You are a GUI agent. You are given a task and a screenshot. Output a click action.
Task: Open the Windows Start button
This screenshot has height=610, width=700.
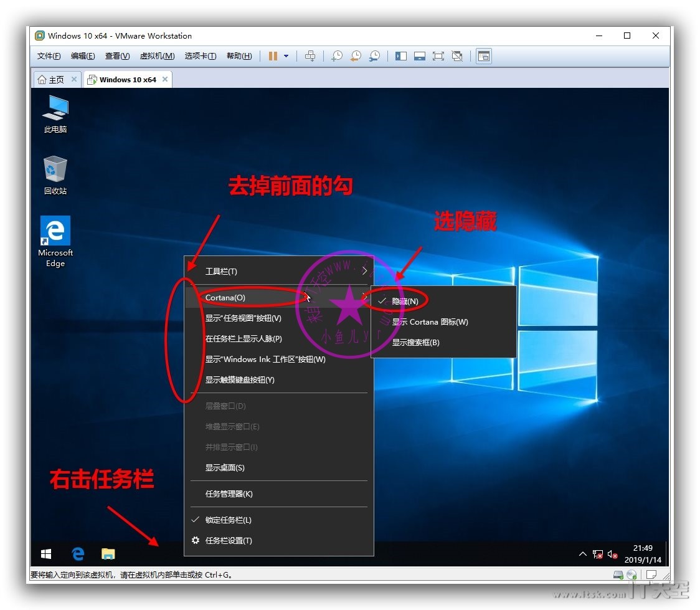[x=46, y=554]
